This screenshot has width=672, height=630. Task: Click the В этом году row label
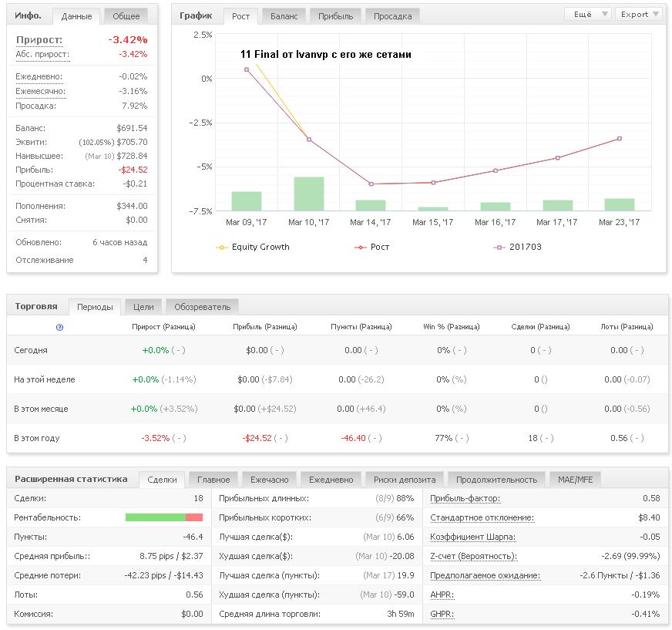(37, 438)
